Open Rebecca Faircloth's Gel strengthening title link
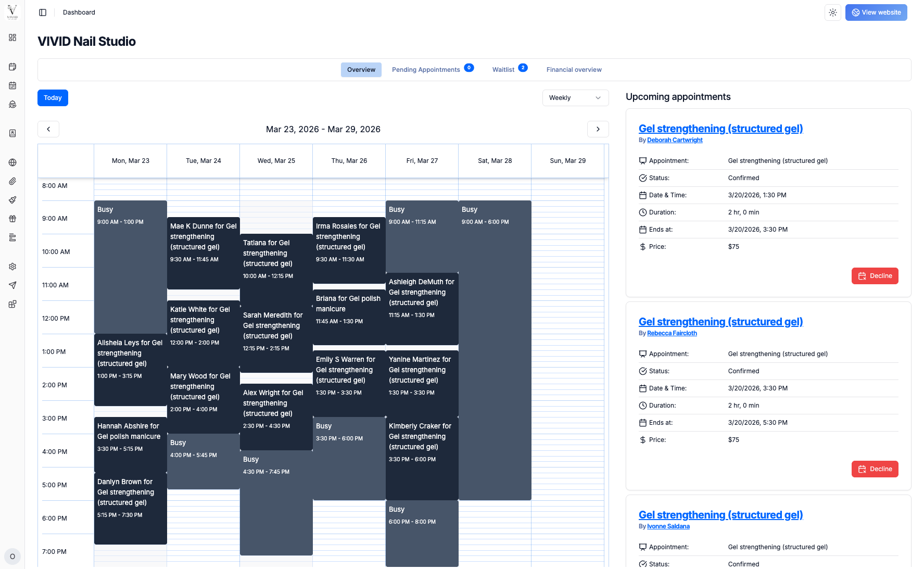This screenshot has height=569, width=924. click(x=721, y=322)
